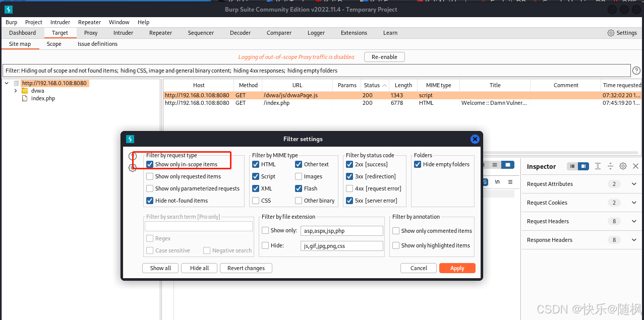Screen dimensions: 644x320
Task: Click the dvwa folder icon
Action: coord(25,91)
